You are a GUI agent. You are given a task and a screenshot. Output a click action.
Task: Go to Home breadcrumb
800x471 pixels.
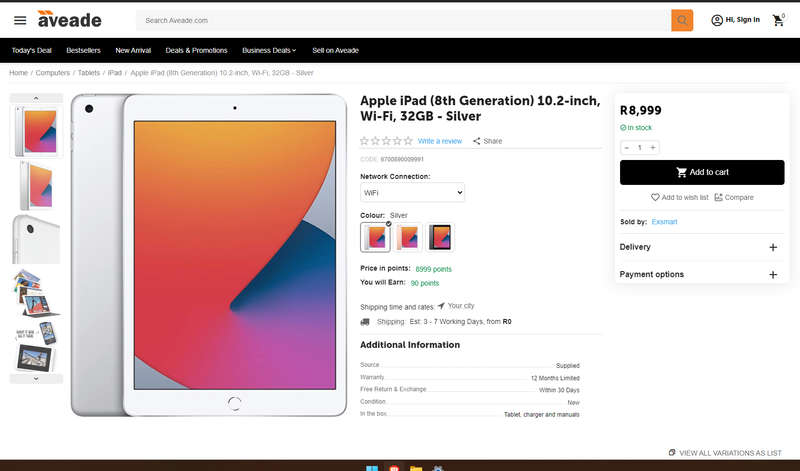click(18, 73)
